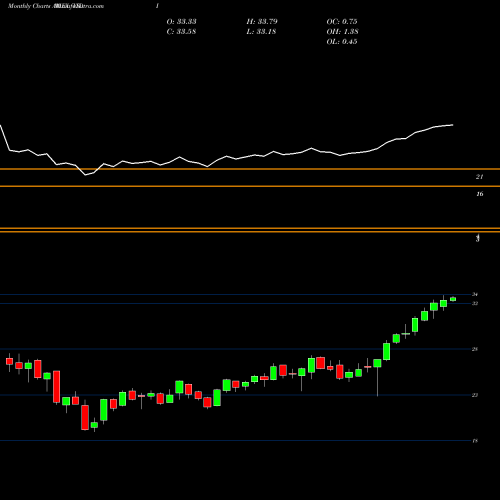Click the 34 price axis label

tap(475, 294)
